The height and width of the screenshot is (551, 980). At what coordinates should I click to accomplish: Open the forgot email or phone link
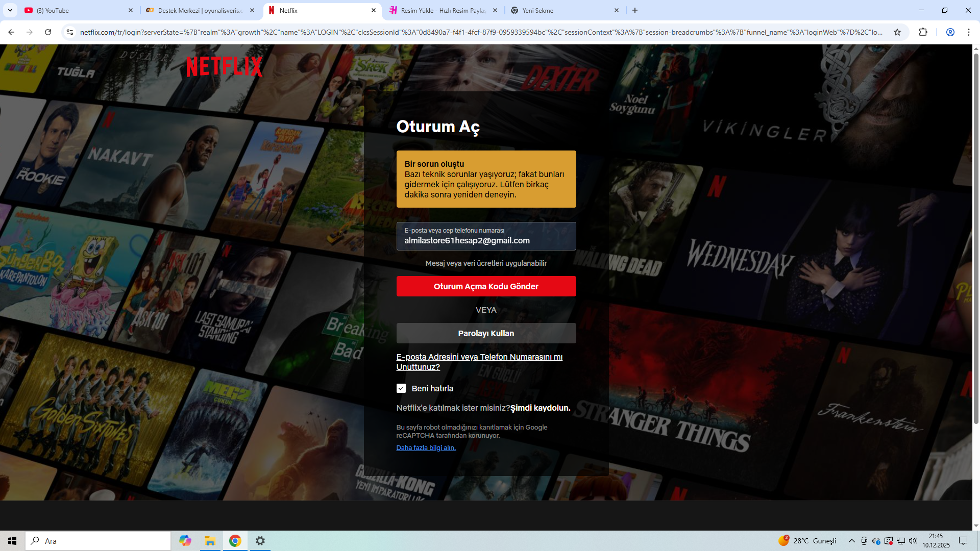click(x=479, y=362)
